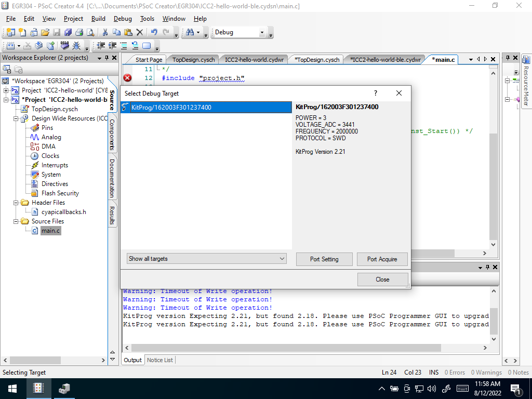Screen dimensions: 532x399
Task: Click the Copy toolbar icon
Action: [x=116, y=32]
